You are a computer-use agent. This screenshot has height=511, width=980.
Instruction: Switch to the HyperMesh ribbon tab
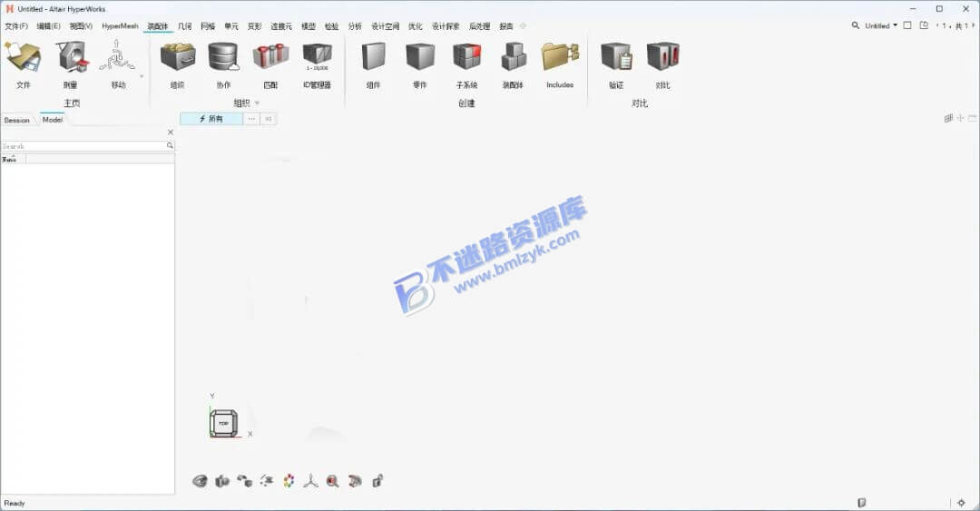click(120, 26)
